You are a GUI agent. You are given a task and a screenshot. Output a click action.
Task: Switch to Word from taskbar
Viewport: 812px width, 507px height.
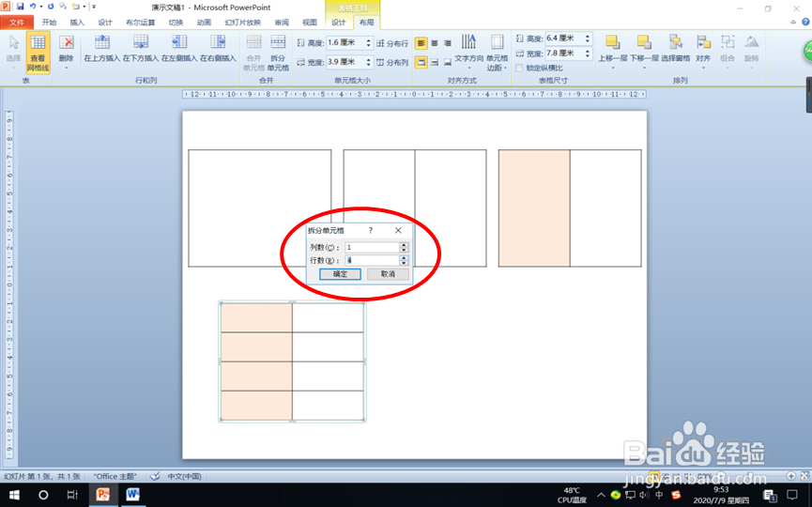[x=132, y=495]
